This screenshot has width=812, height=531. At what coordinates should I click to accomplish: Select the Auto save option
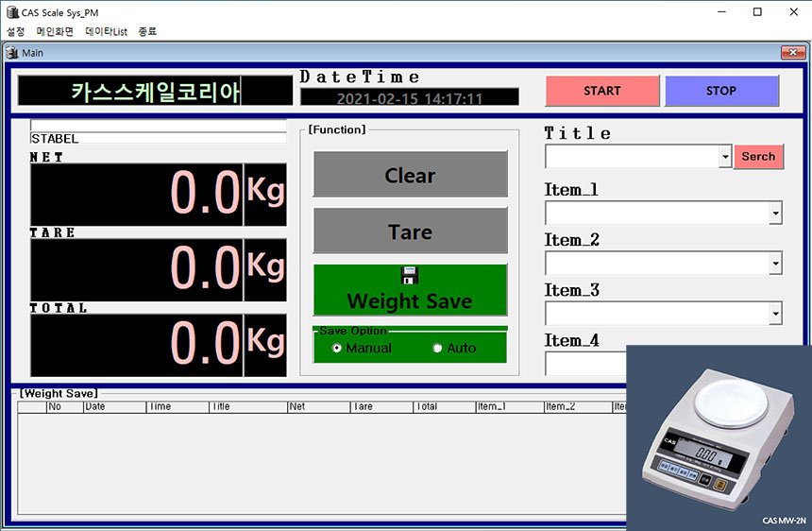[x=437, y=349]
